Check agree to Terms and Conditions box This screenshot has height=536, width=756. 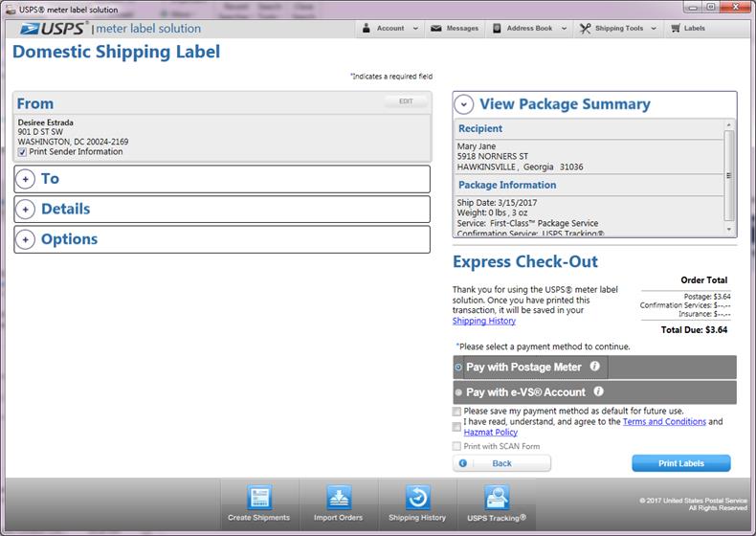coord(456,427)
